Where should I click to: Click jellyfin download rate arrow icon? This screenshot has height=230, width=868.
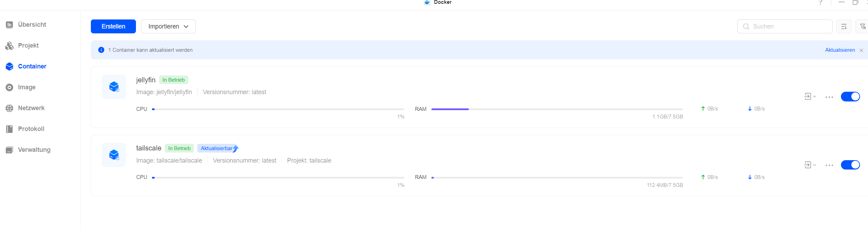750,109
